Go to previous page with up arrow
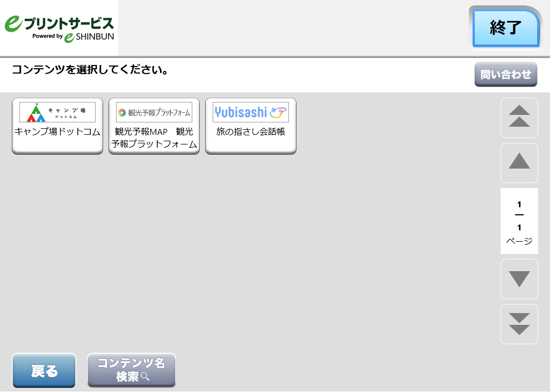 (519, 163)
